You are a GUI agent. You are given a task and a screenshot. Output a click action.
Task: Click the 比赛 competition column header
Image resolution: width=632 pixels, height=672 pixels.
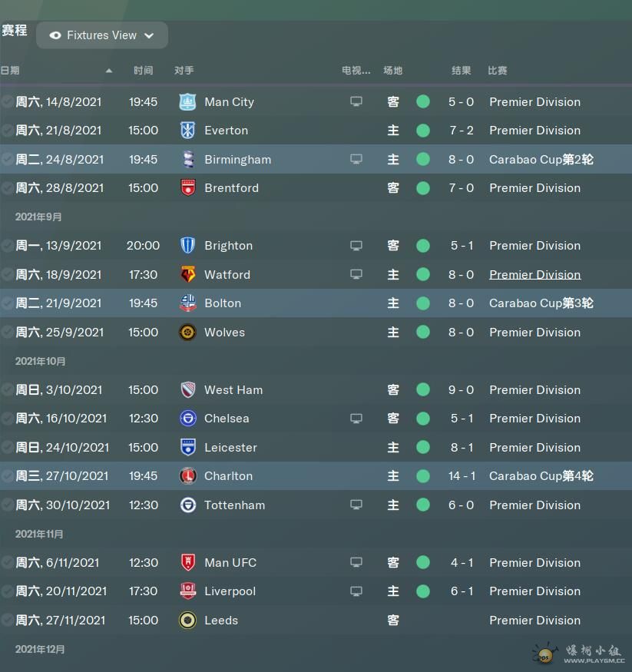498,71
